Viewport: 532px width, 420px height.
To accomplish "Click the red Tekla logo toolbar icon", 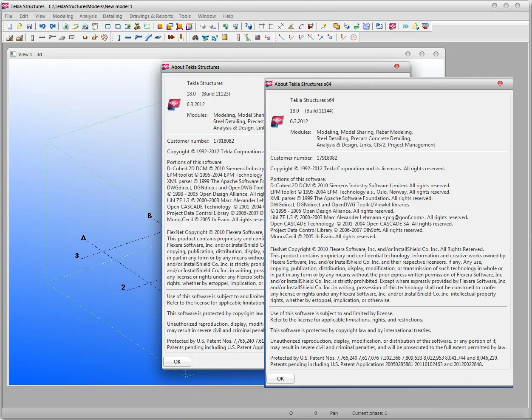I will point(393,26).
